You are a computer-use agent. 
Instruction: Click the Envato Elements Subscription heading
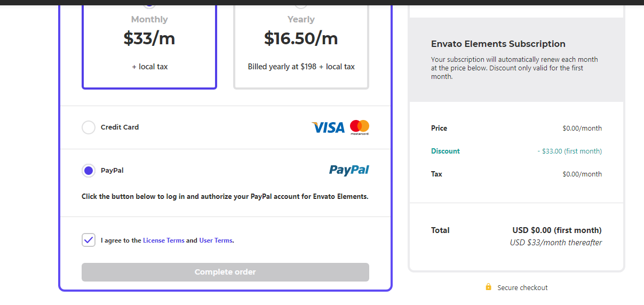(x=498, y=44)
